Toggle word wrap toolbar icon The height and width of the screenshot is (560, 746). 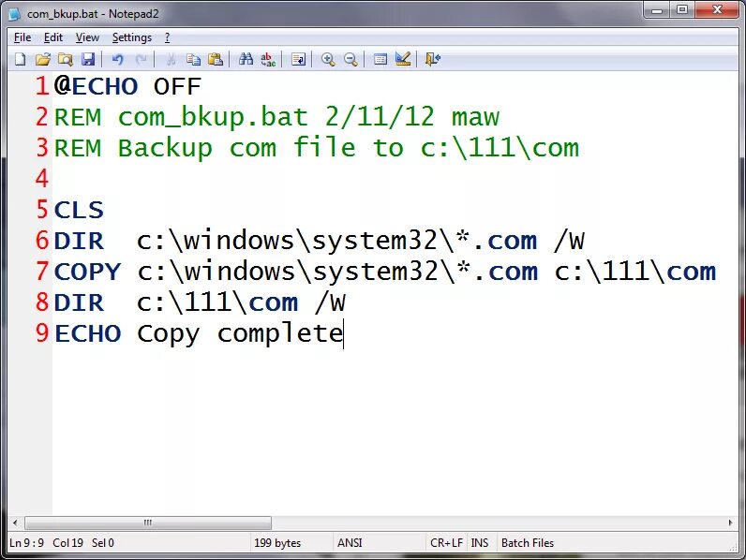298,59
